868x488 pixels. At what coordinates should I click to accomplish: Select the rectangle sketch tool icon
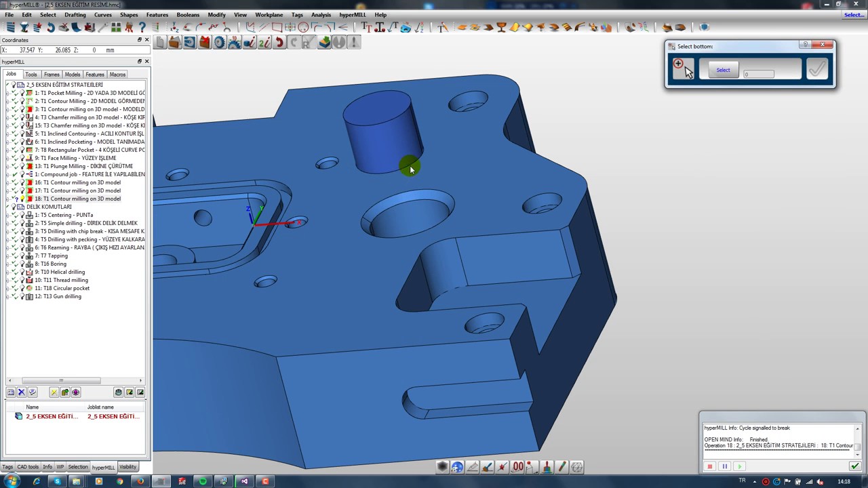coord(277,27)
